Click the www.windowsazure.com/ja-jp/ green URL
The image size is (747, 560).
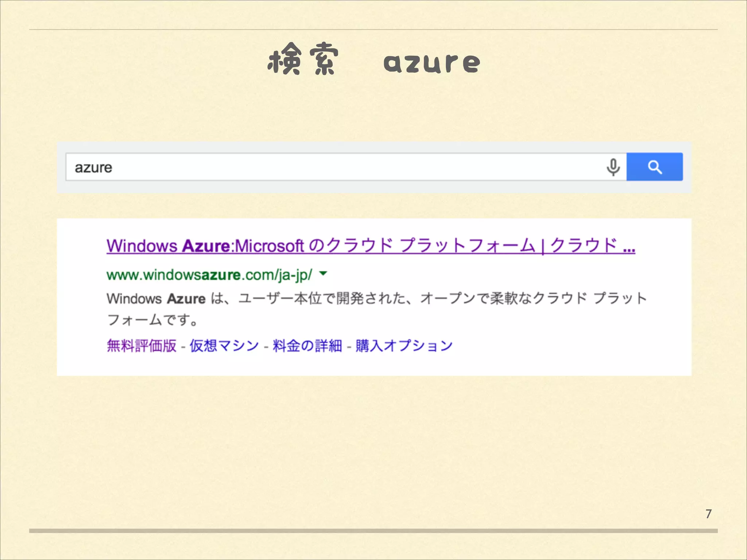coord(209,275)
